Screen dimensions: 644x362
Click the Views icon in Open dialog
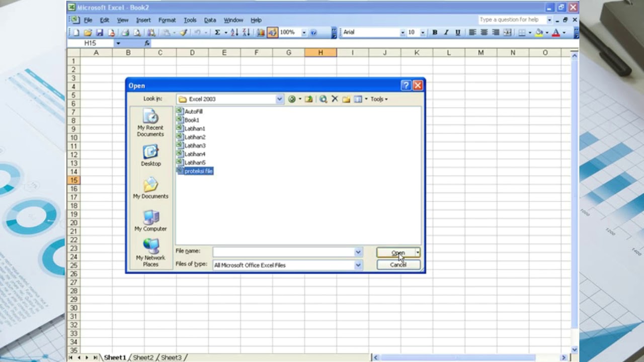[358, 99]
